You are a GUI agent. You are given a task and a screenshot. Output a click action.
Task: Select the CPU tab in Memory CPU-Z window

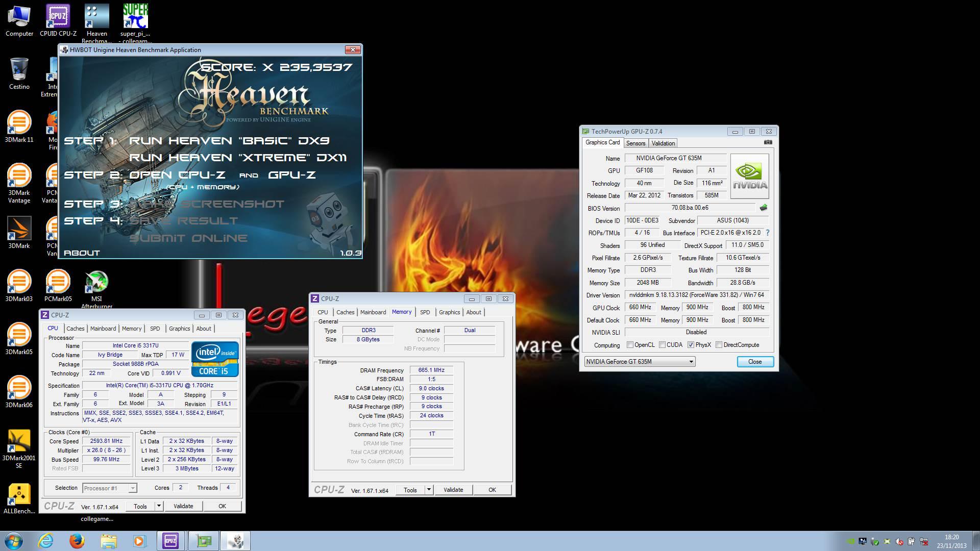coord(323,312)
